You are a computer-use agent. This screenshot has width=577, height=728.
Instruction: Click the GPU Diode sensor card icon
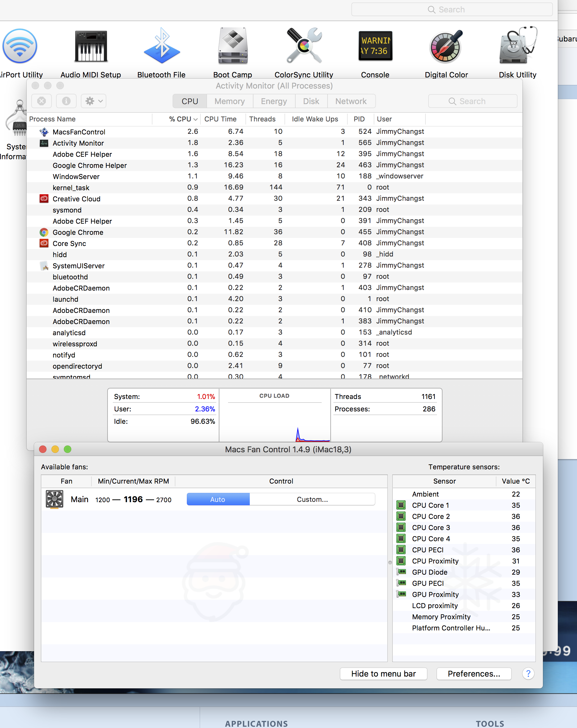pyautogui.click(x=401, y=572)
